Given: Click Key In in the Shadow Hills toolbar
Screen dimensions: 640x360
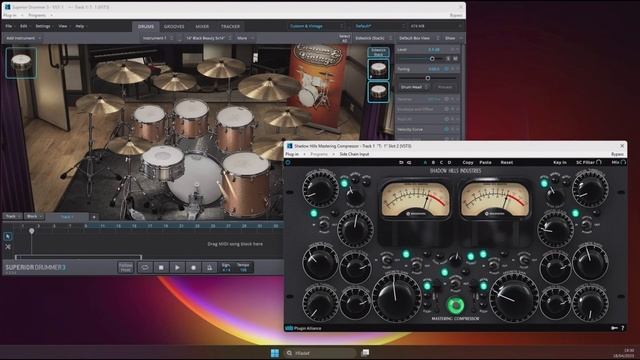Looking at the screenshot, I should [x=560, y=162].
